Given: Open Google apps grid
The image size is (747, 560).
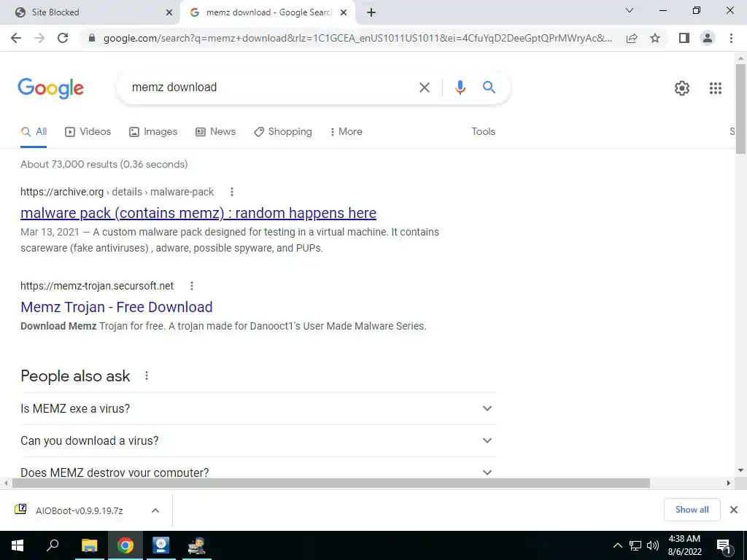Looking at the screenshot, I should click(x=715, y=88).
